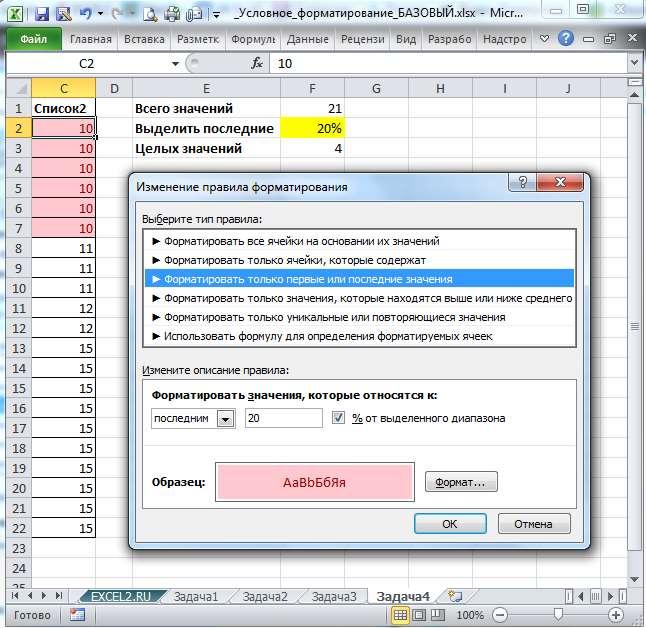
Task: Click the Excel application icon in title bar
Action: coord(15,13)
